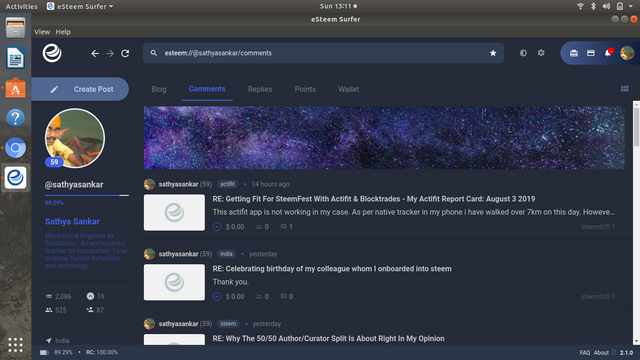Upvote the Celebrating birthday comment

point(217,296)
